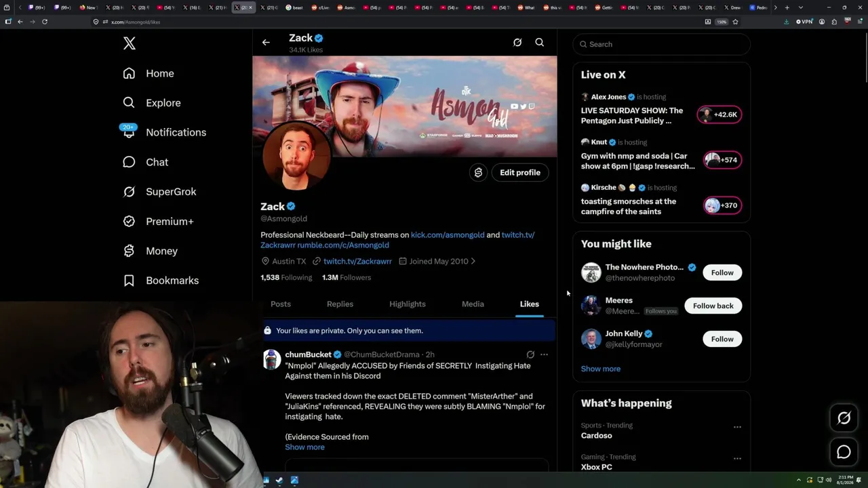Screen dimensions: 868x488
Task: Open the Explore search icon in sidebar
Action: [x=129, y=103]
